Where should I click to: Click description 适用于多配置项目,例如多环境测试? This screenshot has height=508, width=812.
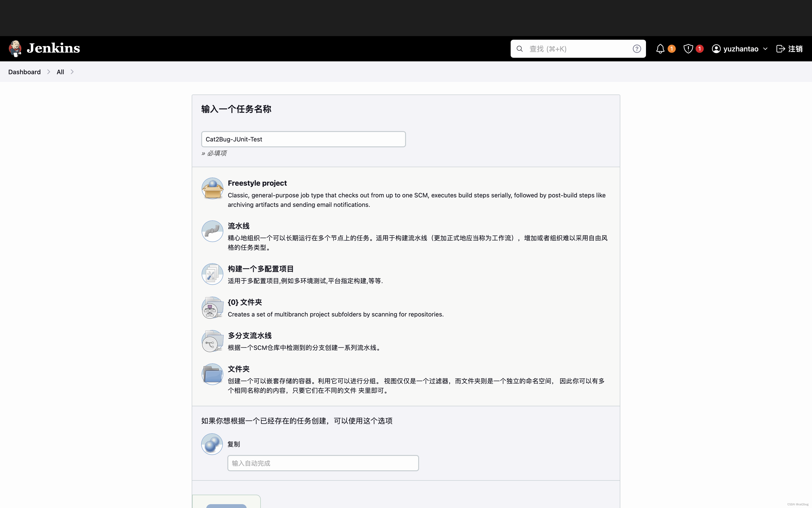click(x=305, y=281)
